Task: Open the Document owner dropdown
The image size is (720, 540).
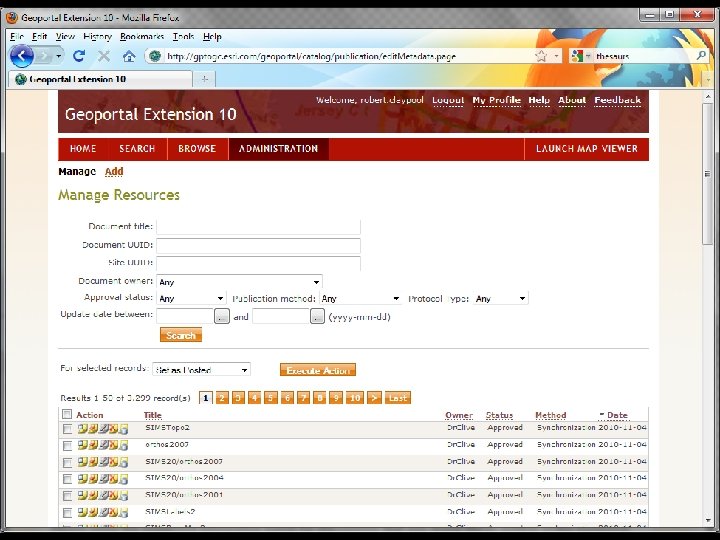Action: tap(239, 282)
